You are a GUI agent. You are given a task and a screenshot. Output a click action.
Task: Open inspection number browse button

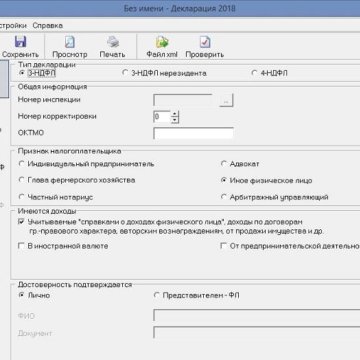pos(226,100)
